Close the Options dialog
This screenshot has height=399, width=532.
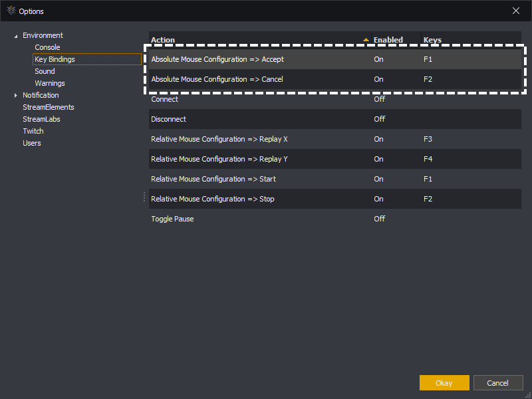click(516, 11)
